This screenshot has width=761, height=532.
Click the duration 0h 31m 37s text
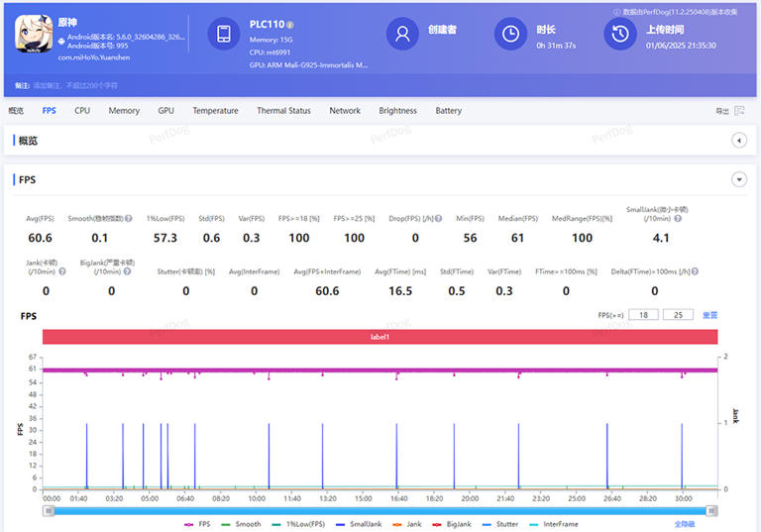pos(556,46)
